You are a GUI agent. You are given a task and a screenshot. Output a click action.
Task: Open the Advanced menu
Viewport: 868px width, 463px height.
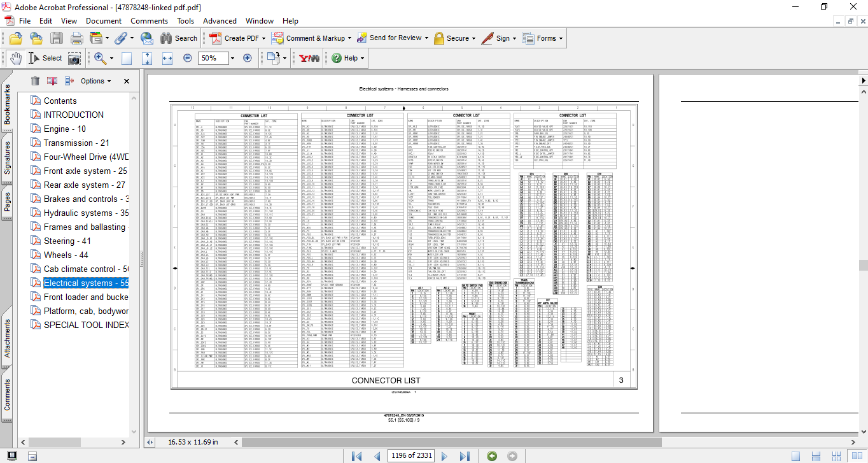click(220, 21)
